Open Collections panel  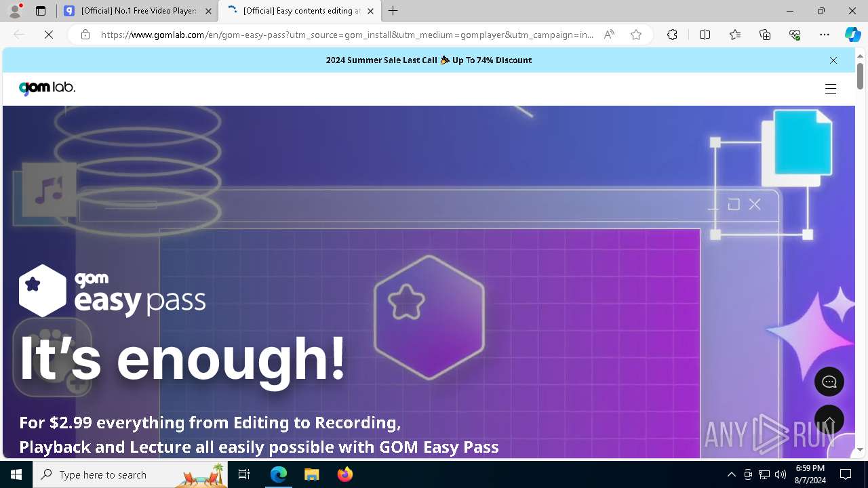pyautogui.click(x=765, y=35)
